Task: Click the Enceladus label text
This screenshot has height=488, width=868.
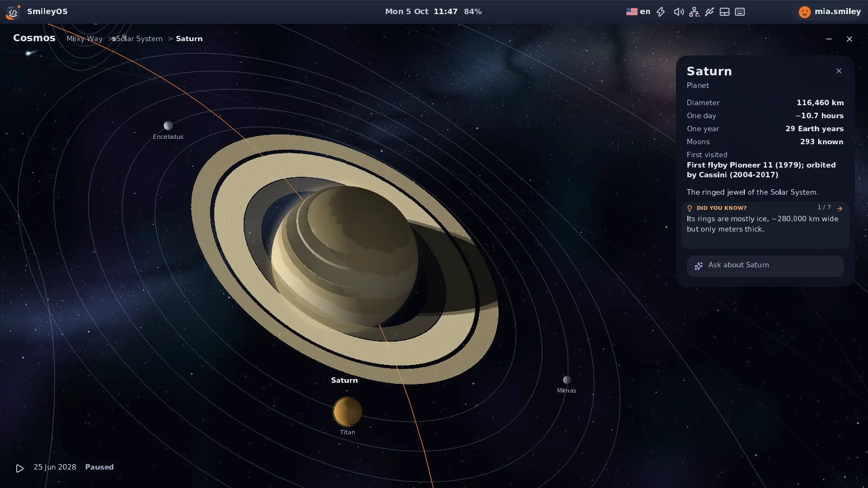Action: (168, 137)
